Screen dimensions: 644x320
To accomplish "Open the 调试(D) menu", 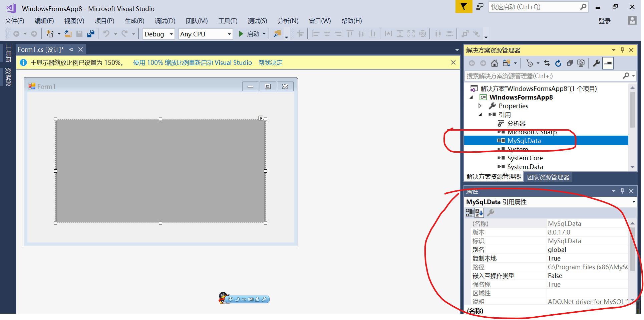I will tap(165, 21).
